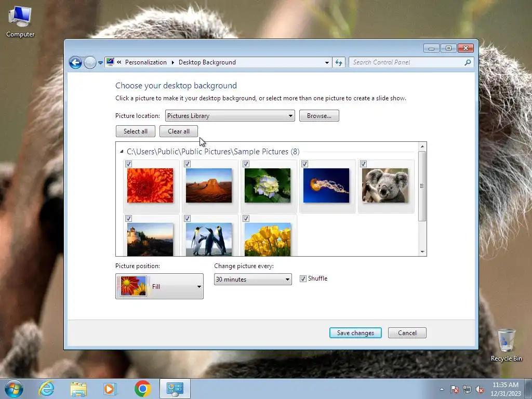The width and height of the screenshot is (532, 399).
Task: Click the Browse... button
Action: coord(319,116)
